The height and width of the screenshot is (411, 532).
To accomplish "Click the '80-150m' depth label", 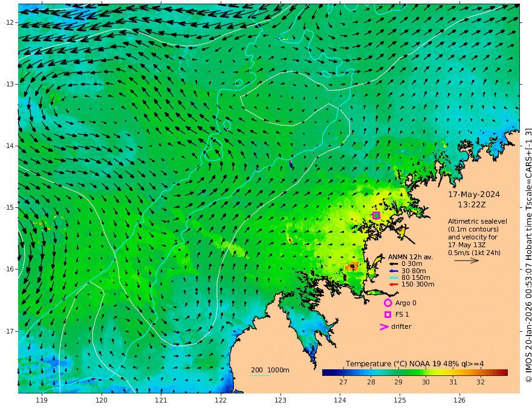I will (416, 278).
